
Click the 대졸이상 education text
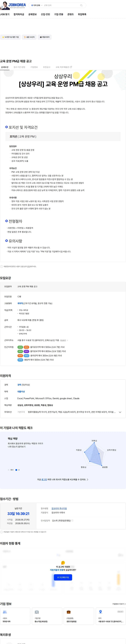point(21,392)
